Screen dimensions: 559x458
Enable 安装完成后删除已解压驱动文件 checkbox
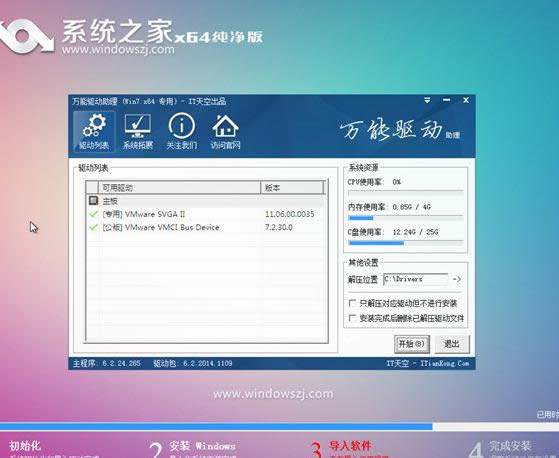coord(352,318)
